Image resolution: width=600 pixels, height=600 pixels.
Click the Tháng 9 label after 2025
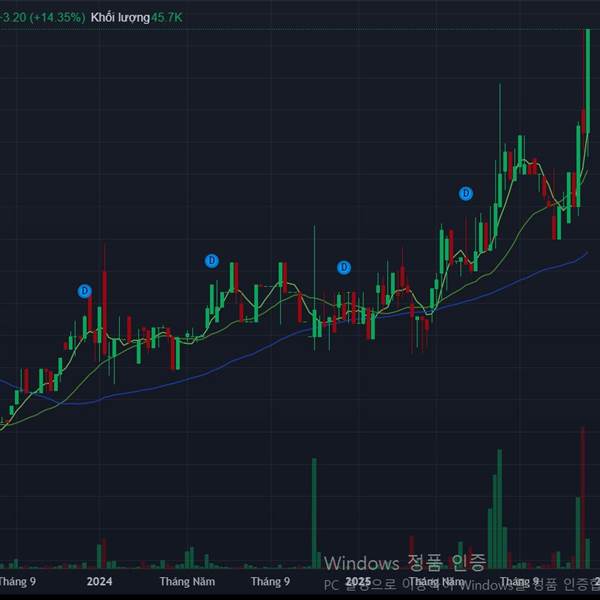(520, 582)
